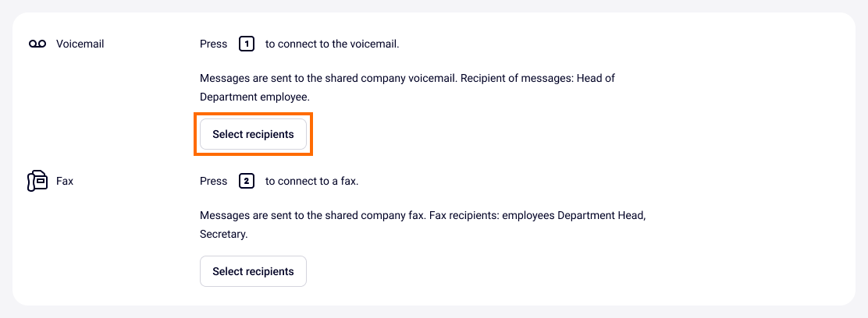Click the fax machine icon
The width and height of the screenshot is (868, 318).
(37, 182)
